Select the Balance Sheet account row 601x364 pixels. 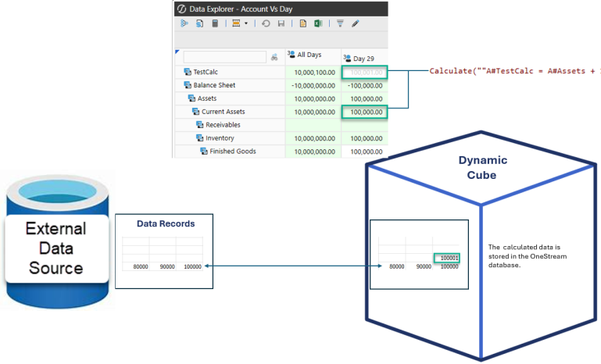pyautogui.click(x=214, y=85)
